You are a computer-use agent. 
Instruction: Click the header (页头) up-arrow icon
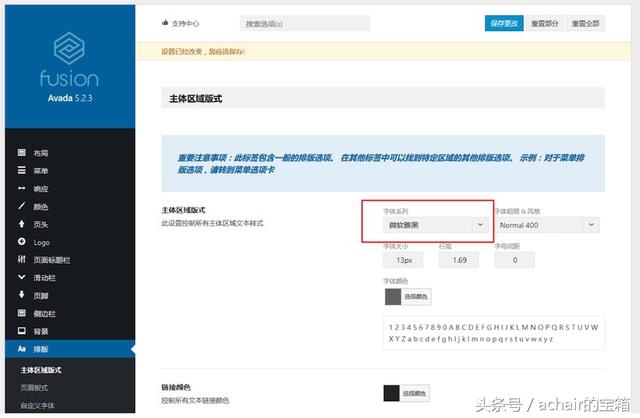click(22, 224)
